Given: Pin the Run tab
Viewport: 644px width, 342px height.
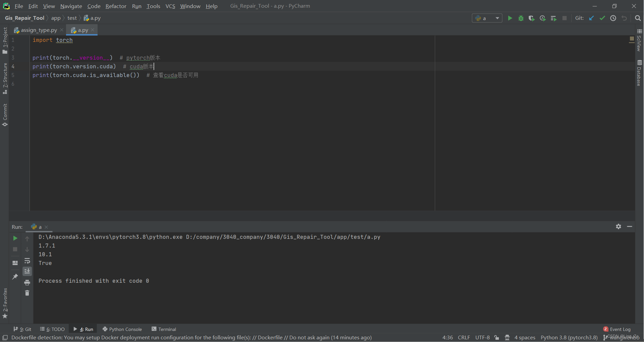Looking at the screenshot, I should [15, 277].
